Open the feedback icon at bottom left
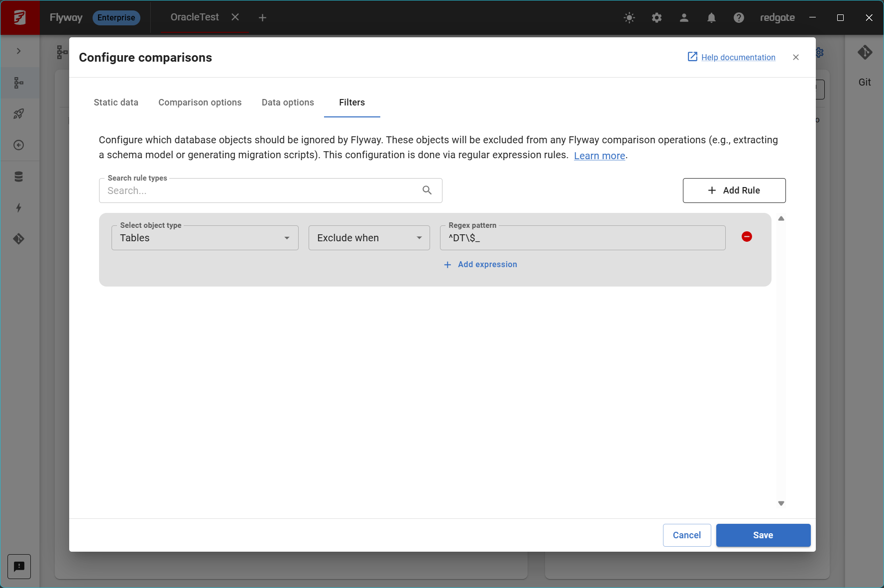The width and height of the screenshot is (884, 588). 19,566
